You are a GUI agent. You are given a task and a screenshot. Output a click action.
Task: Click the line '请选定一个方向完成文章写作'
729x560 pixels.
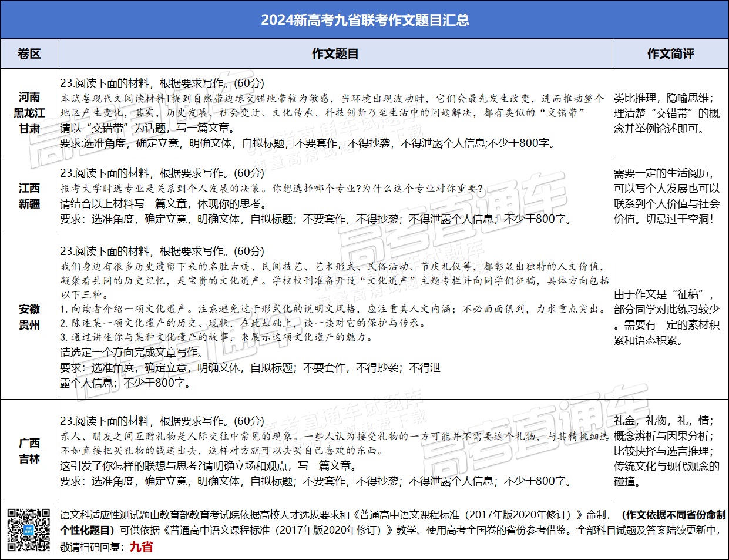pyautogui.click(x=132, y=353)
